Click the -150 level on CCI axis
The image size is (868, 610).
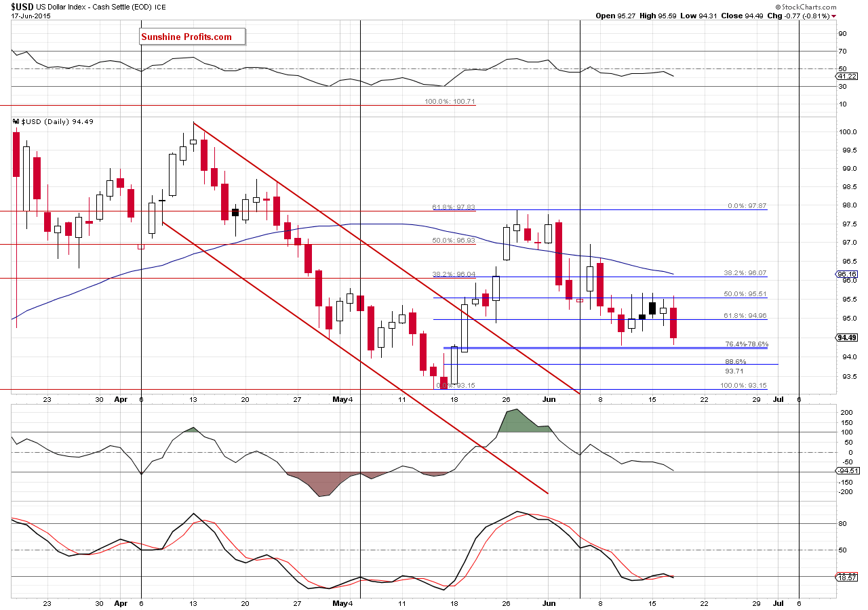point(847,481)
